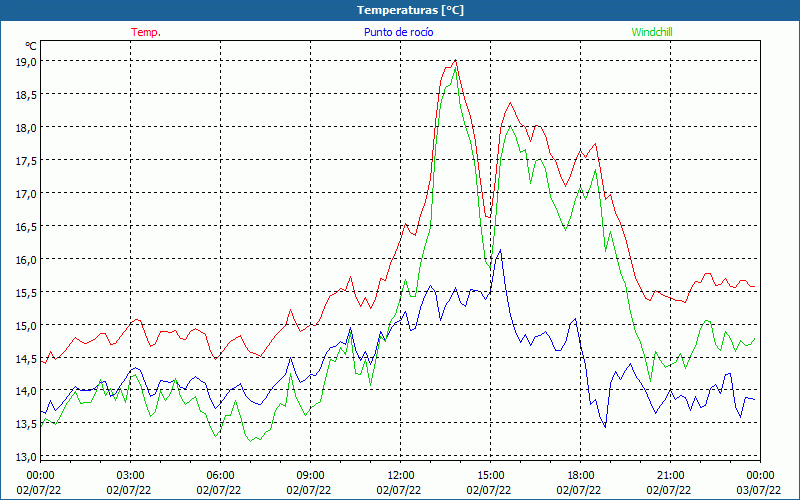Click the blue Punto de rocío legend label

[398, 32]
